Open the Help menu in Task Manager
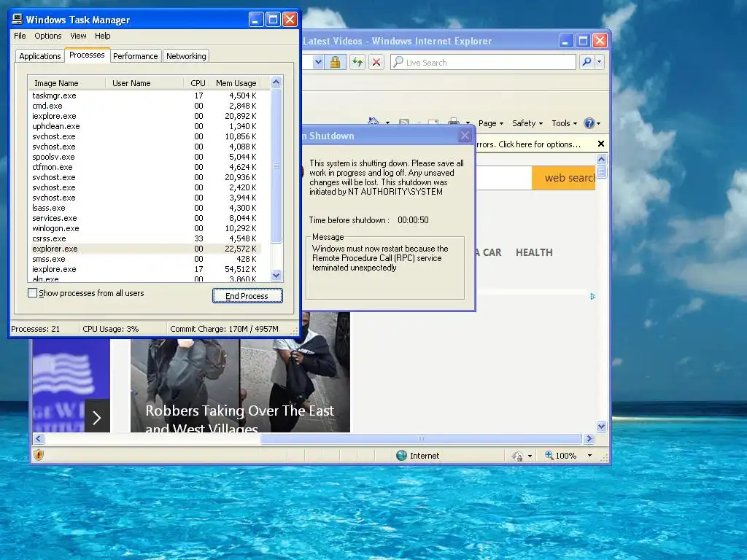 coord(102,36)
